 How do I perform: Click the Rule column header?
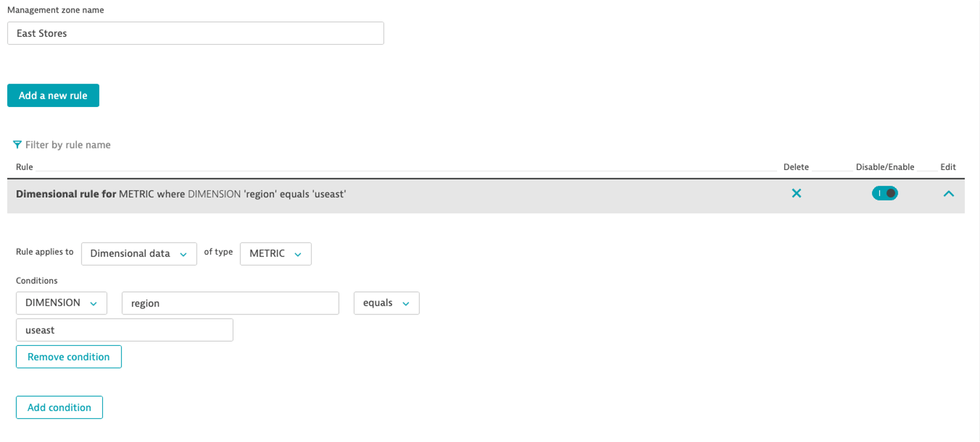(x=24, y=167)
